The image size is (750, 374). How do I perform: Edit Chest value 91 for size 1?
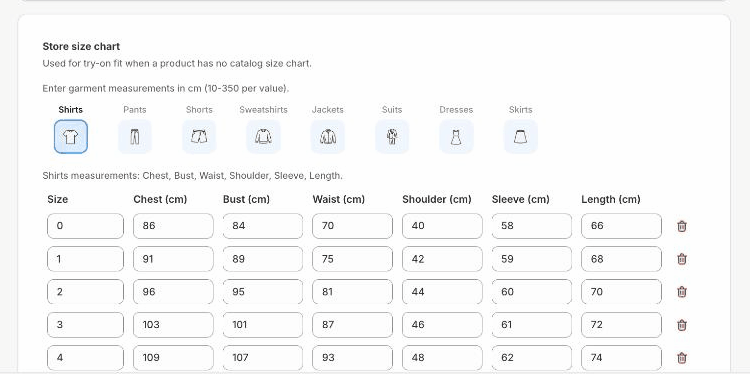click(x=173, y=259)
